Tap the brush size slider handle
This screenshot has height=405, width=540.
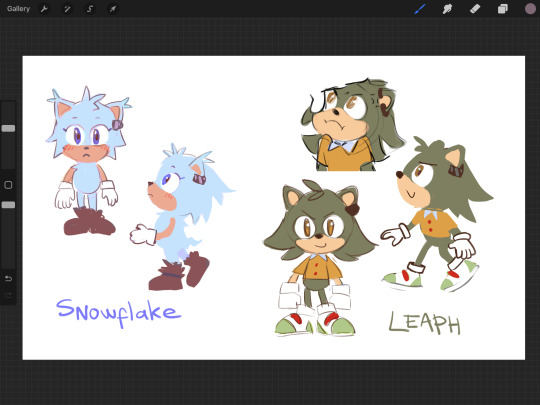[x=8, y=128]
